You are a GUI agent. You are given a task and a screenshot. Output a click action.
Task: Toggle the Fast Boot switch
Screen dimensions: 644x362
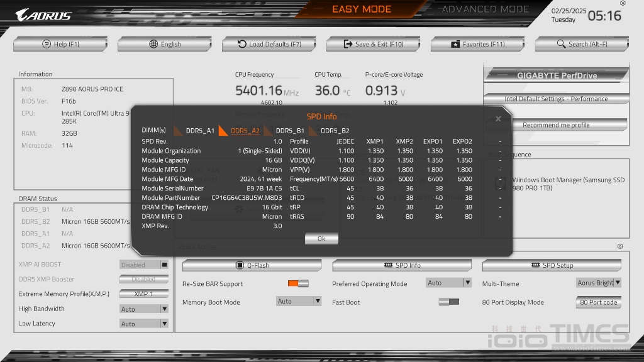click(x=449, y=302)
